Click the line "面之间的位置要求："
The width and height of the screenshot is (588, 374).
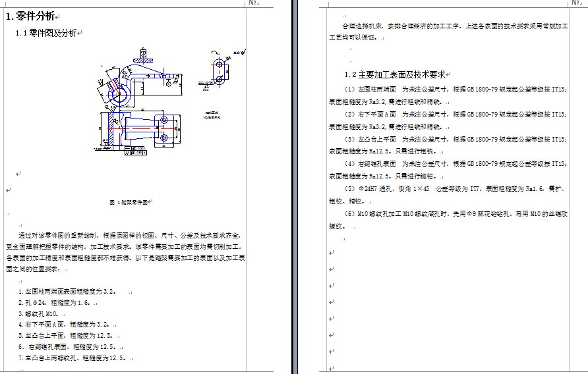tap(34, 269)
